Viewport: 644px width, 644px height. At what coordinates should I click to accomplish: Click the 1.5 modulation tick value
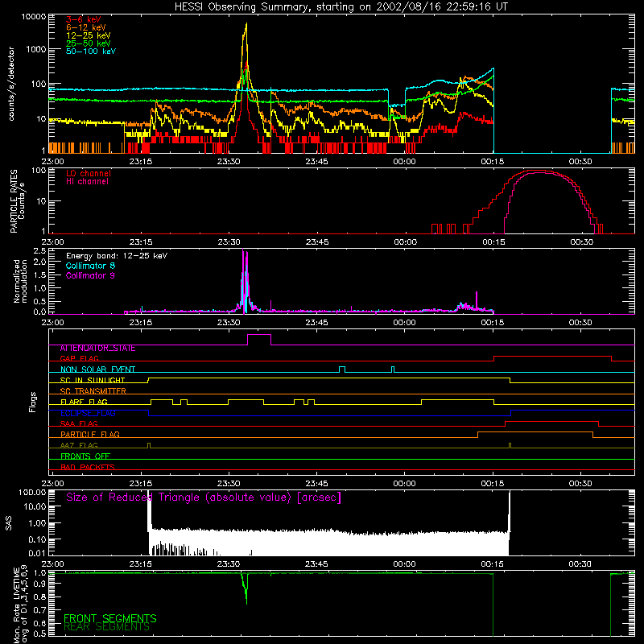click(39, 275)
